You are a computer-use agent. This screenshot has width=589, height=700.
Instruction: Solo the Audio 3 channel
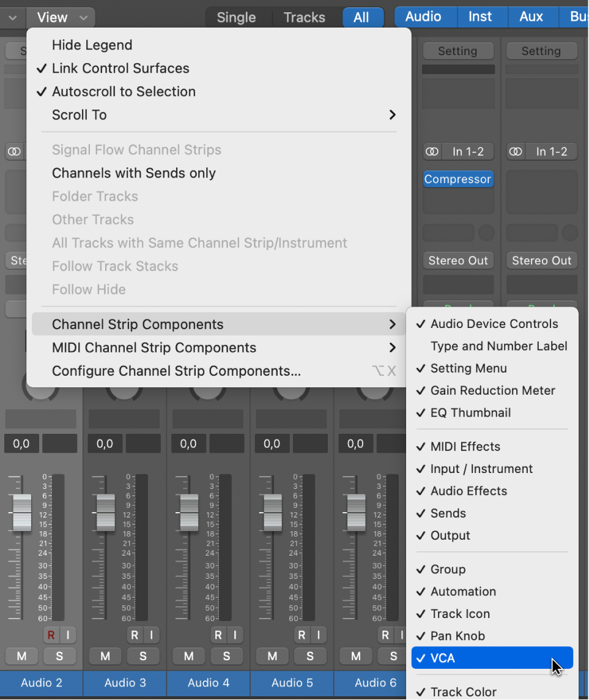143,657
